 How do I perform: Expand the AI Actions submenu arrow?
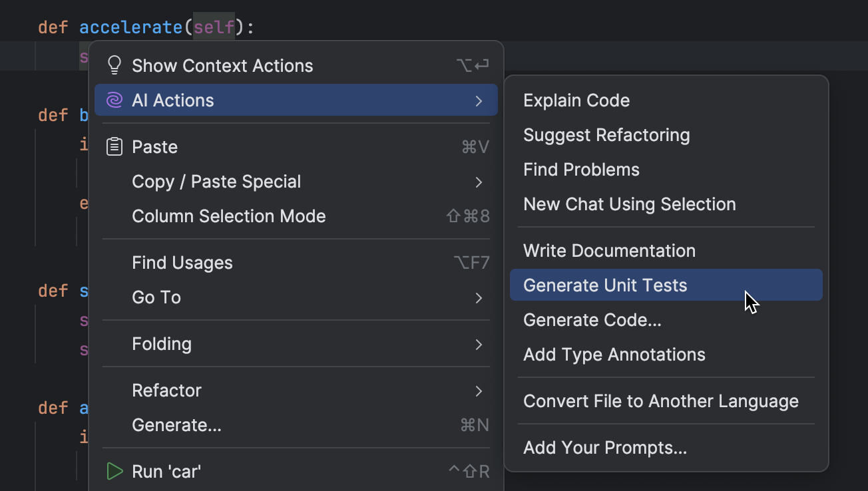click(x=479, y=101)
